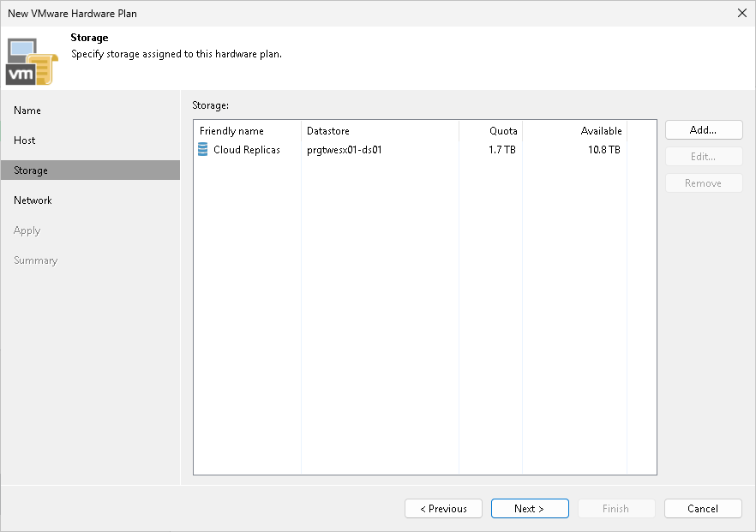Click the Summary step label
Image resolution: width=756 pixels, height=532 pixels.
coord(35,260)
